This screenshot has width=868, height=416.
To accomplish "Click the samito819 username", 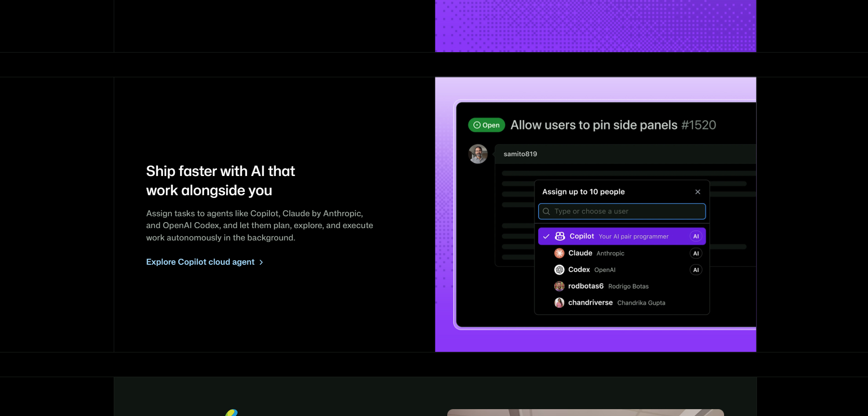I will [520, 154].
